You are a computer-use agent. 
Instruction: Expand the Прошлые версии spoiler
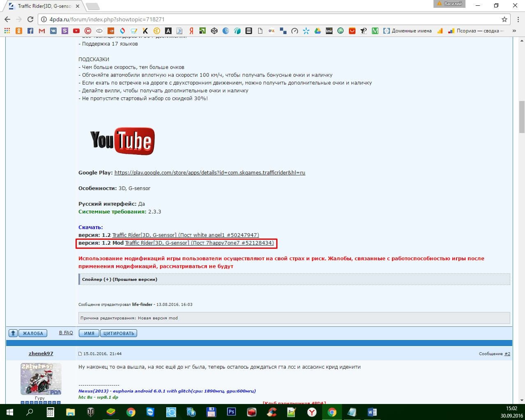click(x=119, y=279)
